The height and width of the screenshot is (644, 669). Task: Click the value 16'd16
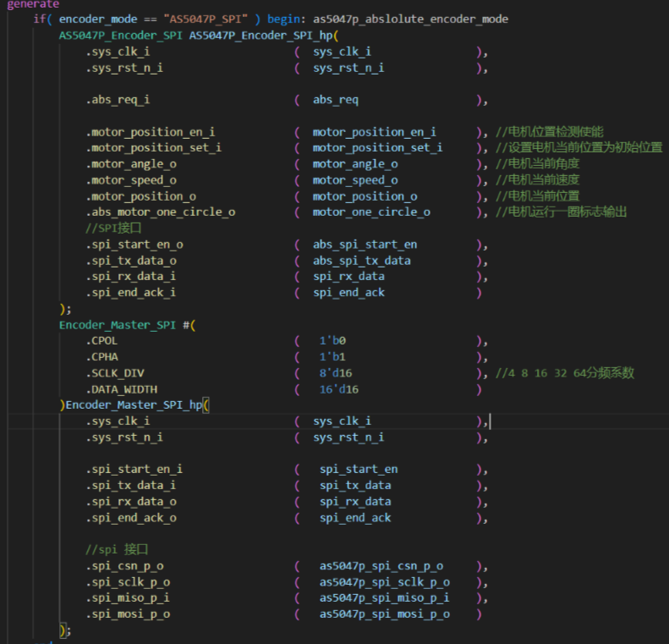click(x=339, y=389)
